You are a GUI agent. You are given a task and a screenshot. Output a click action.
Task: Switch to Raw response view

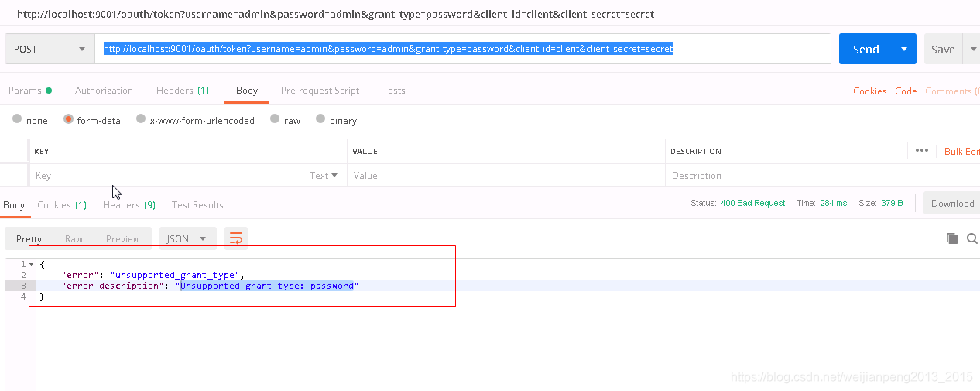(x=74, y=238)
